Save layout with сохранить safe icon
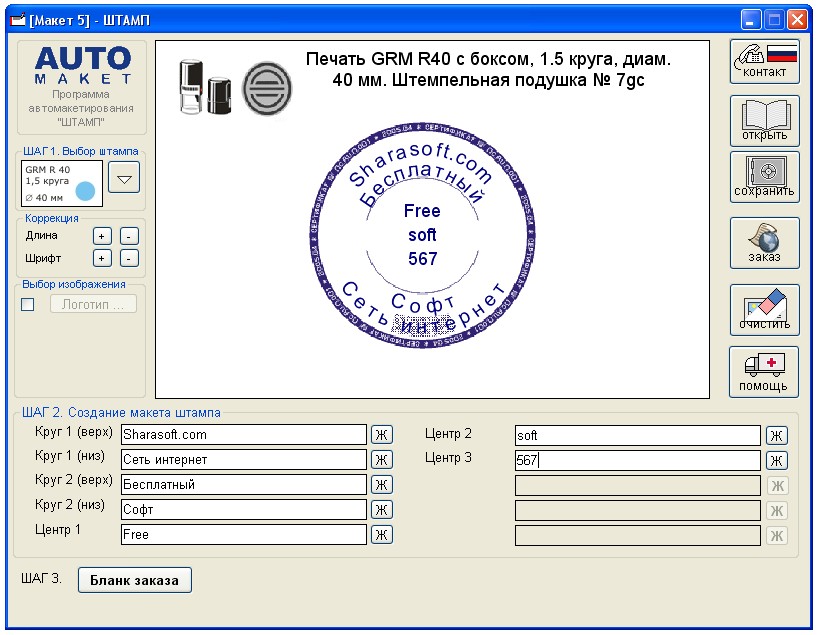 click(x=764, y=177)
